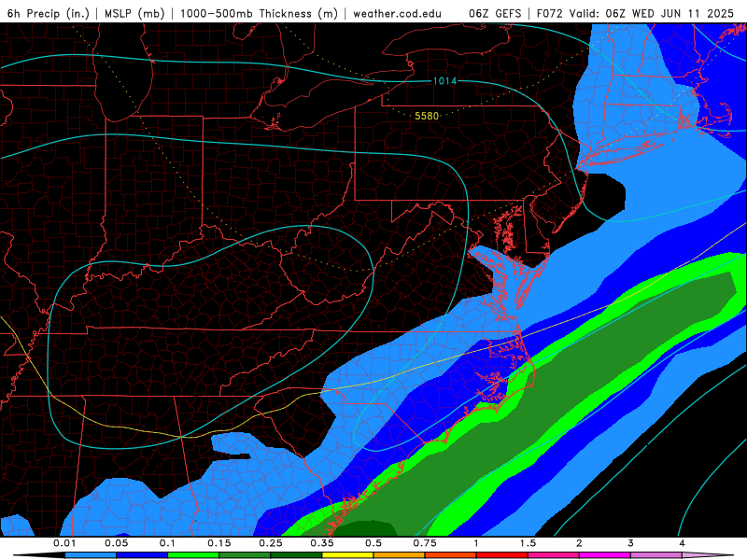Screen dimensions: 747x560
Task: Click the '0.05' legend value
Action: [116, 543]
